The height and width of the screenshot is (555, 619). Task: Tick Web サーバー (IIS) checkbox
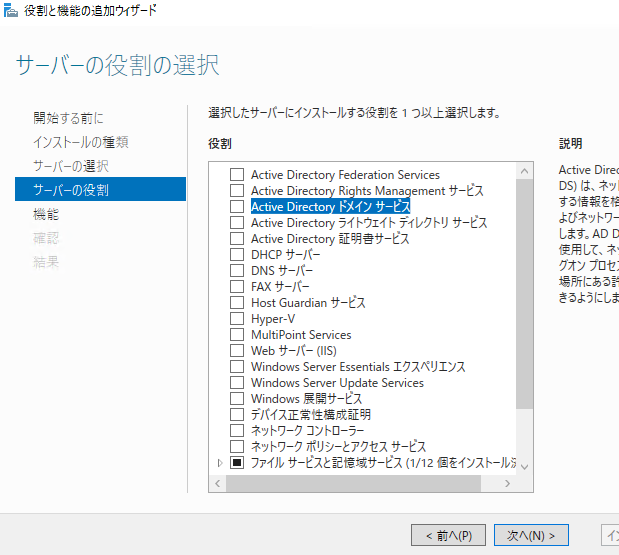click(237, 351)
